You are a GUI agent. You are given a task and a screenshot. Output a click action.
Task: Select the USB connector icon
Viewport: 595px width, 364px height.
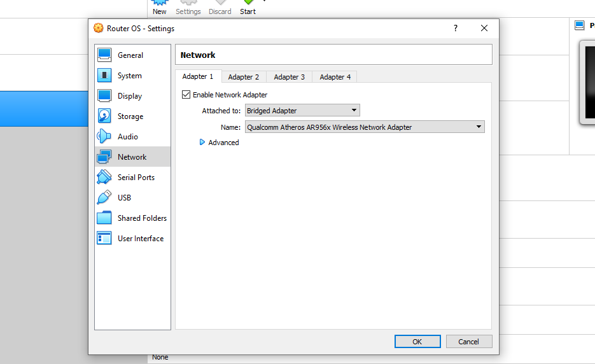pos(104,197)
